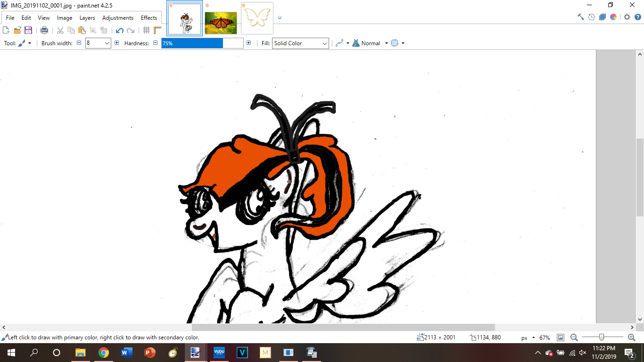Click the Undo arrow icon
The image size is (644, 362).
click(x=119, y=30)
